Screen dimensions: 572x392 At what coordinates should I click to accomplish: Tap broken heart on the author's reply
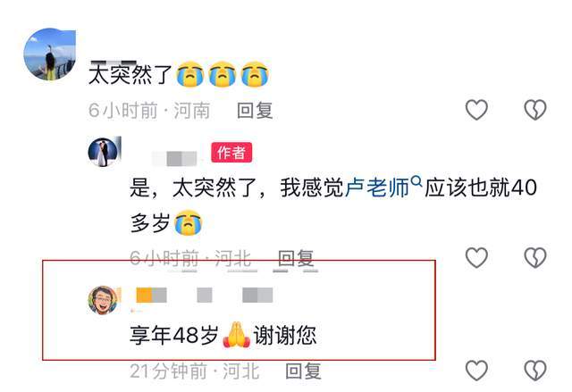point(535,257)
